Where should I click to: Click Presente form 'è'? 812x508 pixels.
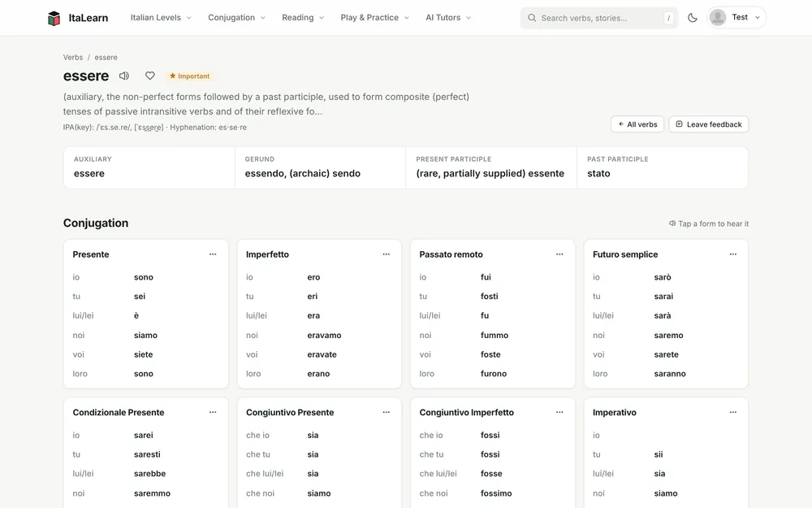(x=136, y=315)
